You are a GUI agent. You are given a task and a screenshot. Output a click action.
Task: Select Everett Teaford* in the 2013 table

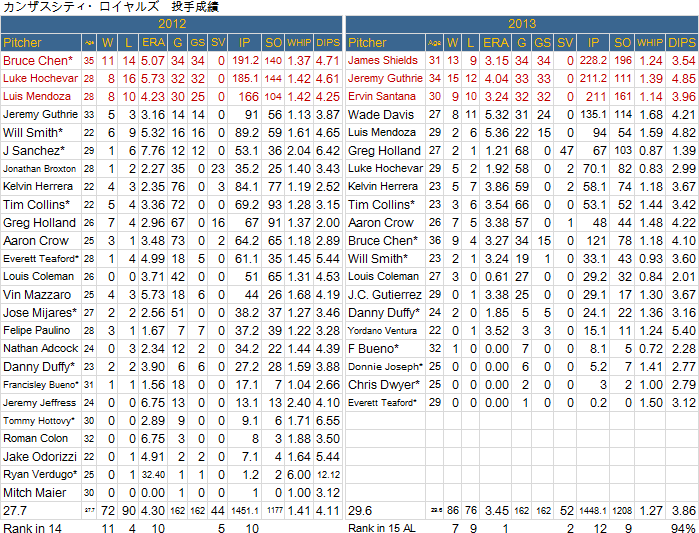pyautogui.click(x=382, y=403)
